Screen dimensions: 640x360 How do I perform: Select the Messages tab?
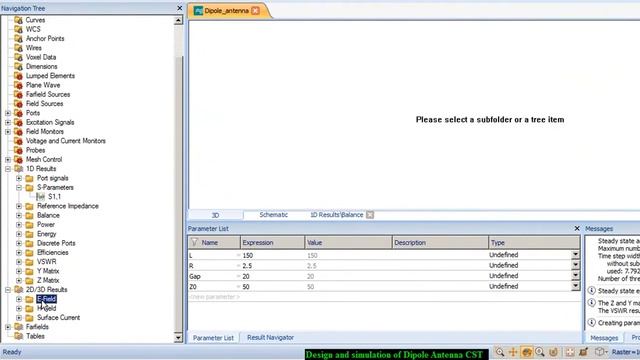pos(604,338)
